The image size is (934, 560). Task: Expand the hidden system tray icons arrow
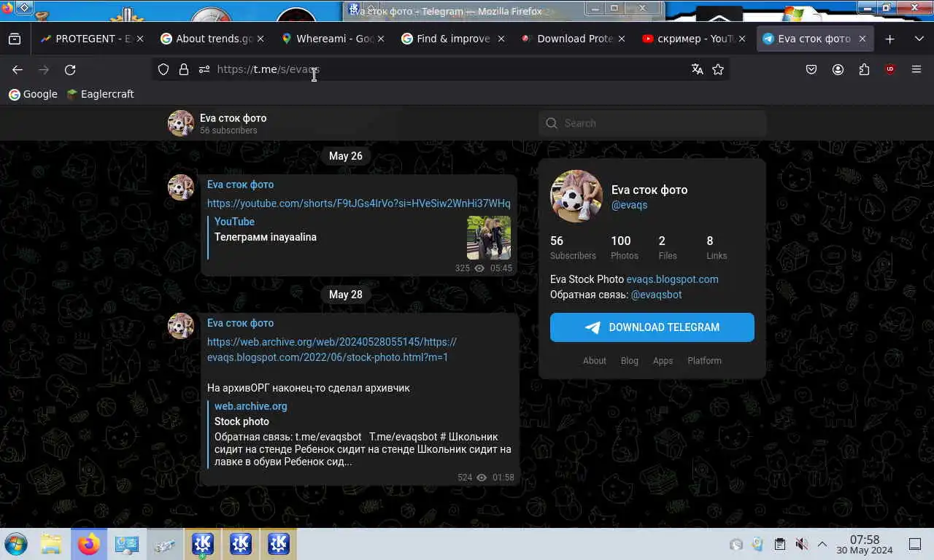pos(822,544)
